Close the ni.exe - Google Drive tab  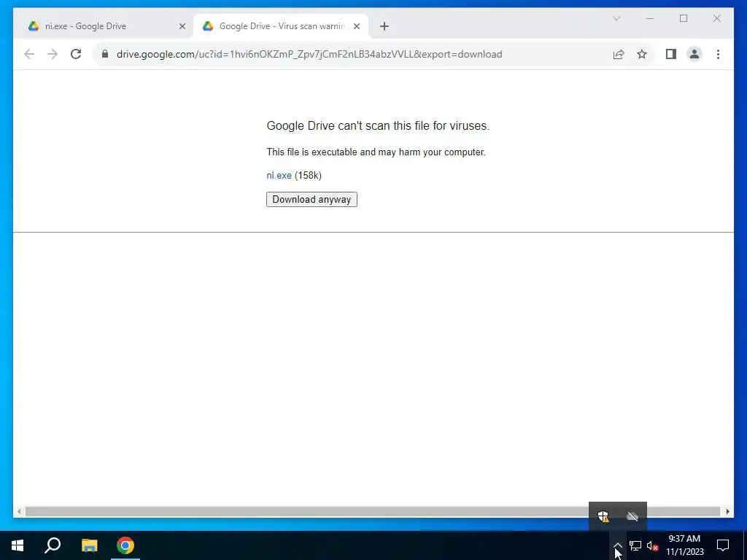[x=182, y=26]
